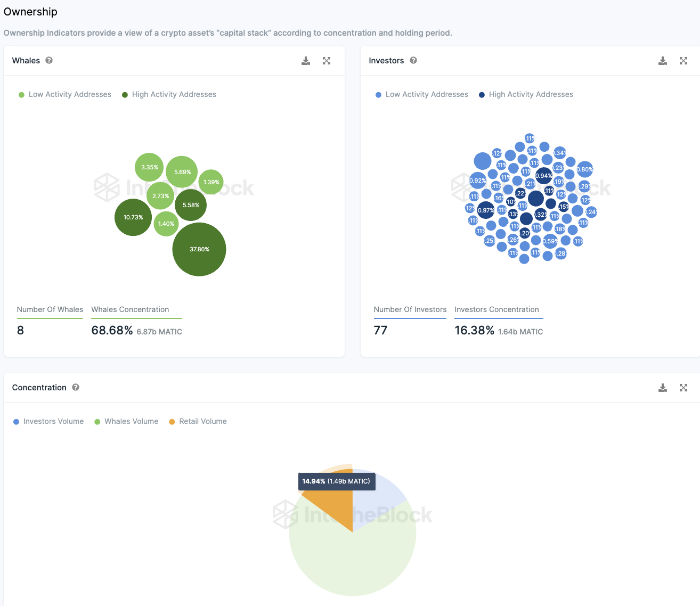Open help icon next to Concentration
Viewport: 700px width, 606px height.
click(x=76, y=387)
